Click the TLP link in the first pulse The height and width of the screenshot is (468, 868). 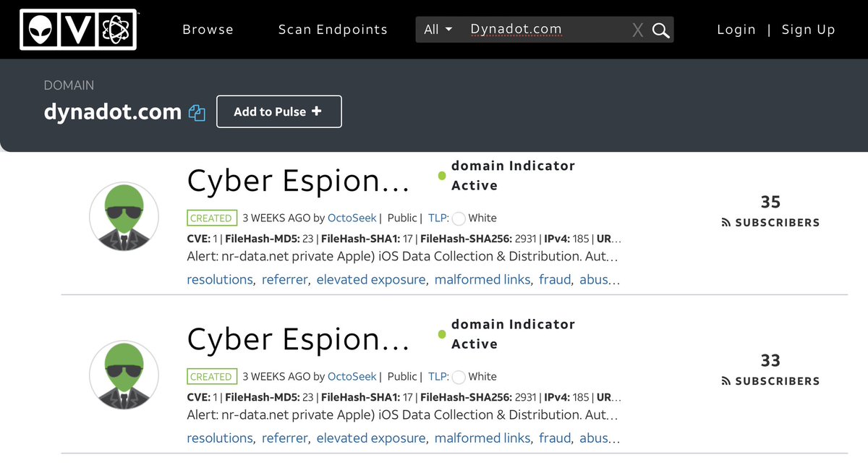coord(438,218)
